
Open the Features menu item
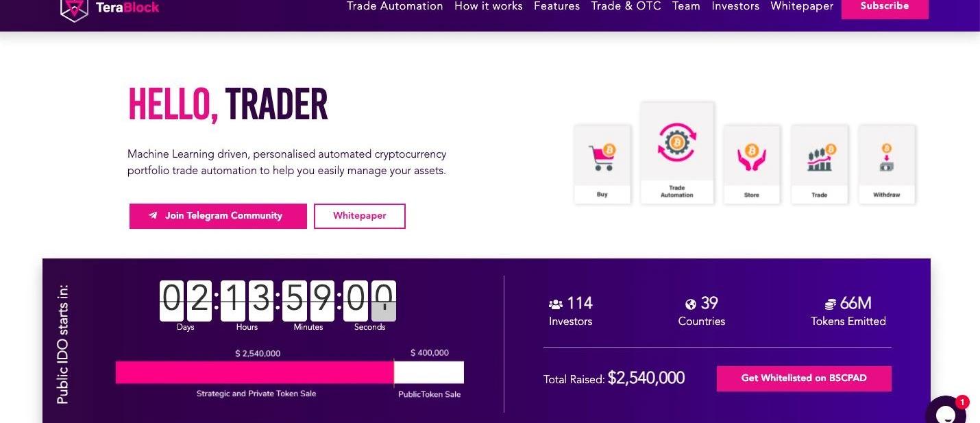[556, 6]
